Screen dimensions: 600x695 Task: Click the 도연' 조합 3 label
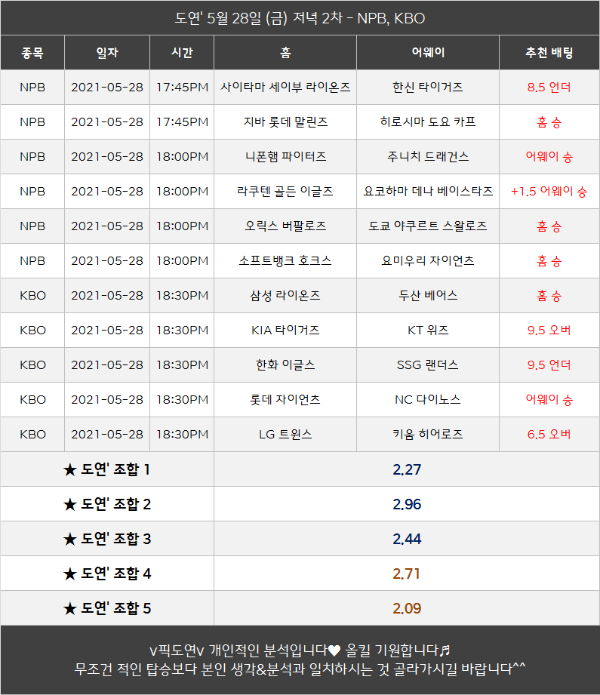coord(116,539)
